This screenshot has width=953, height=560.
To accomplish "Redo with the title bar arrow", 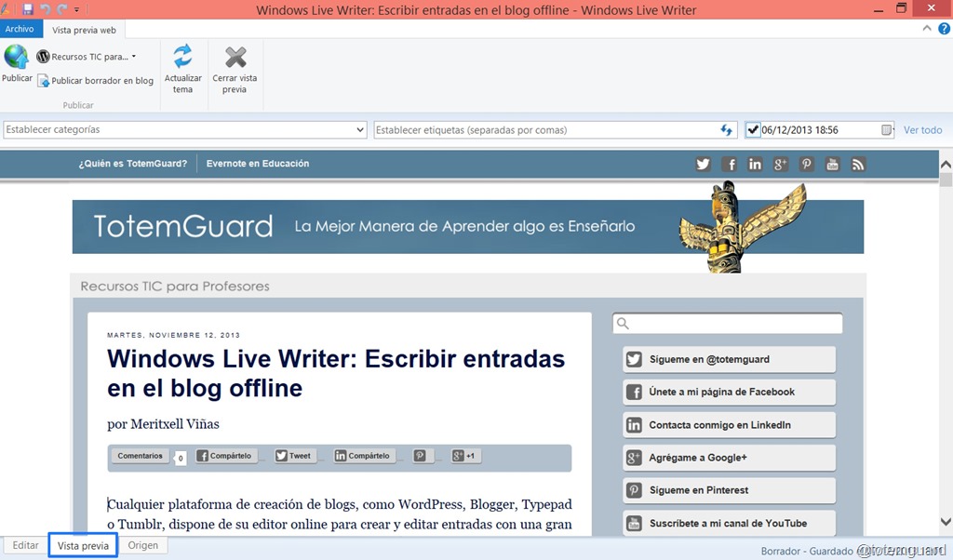I will click(62, 9).
